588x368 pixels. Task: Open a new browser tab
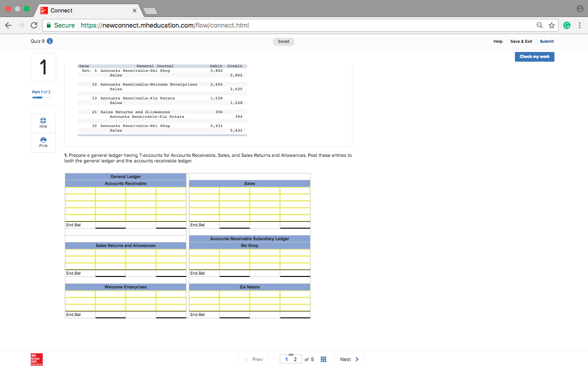click(x=150, y=10)
